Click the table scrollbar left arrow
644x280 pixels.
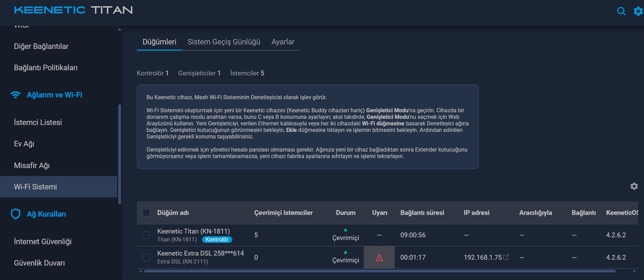click(x=140, y=271)
